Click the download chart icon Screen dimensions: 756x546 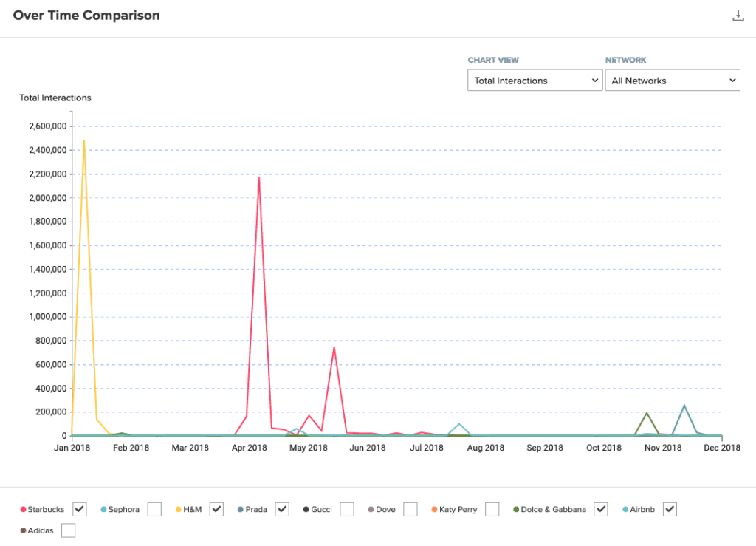coord(738,16)
